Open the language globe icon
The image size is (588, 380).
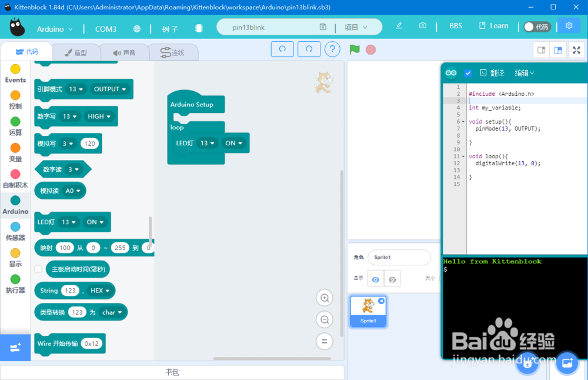[x=137, y=29]
